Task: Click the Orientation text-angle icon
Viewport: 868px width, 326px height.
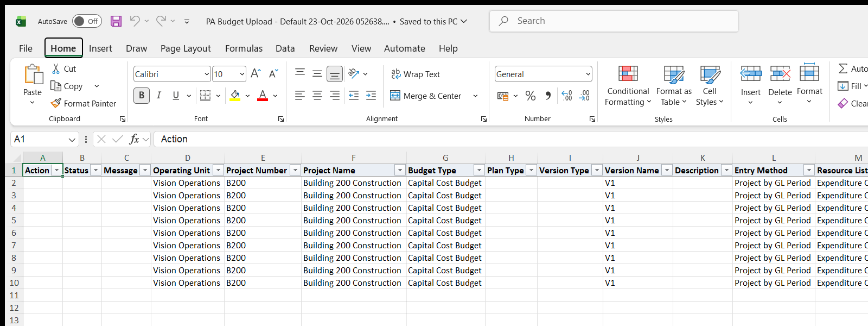Action: 354,73
